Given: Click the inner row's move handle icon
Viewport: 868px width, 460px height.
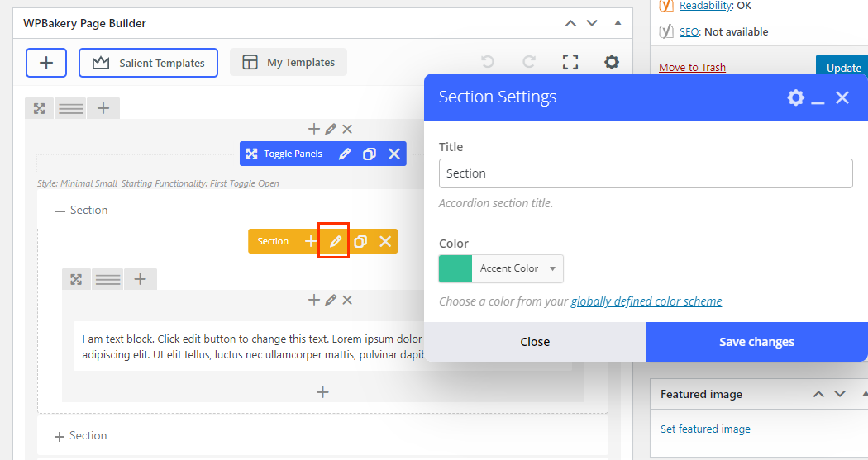Looking at the screenshot, I should [76, 279].
